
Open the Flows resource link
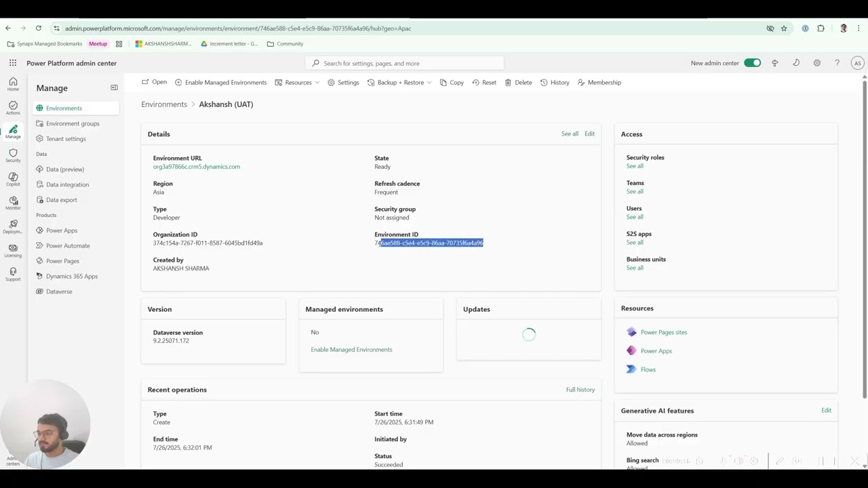point(648,369)
